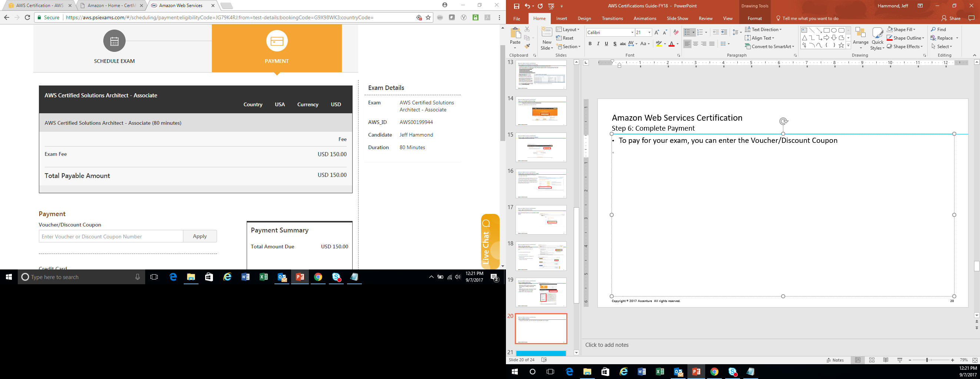Image resolution: width=980 pixels, height=379 pixels.
Task: Click the Increase List Level icon
Action: (724, 32)
